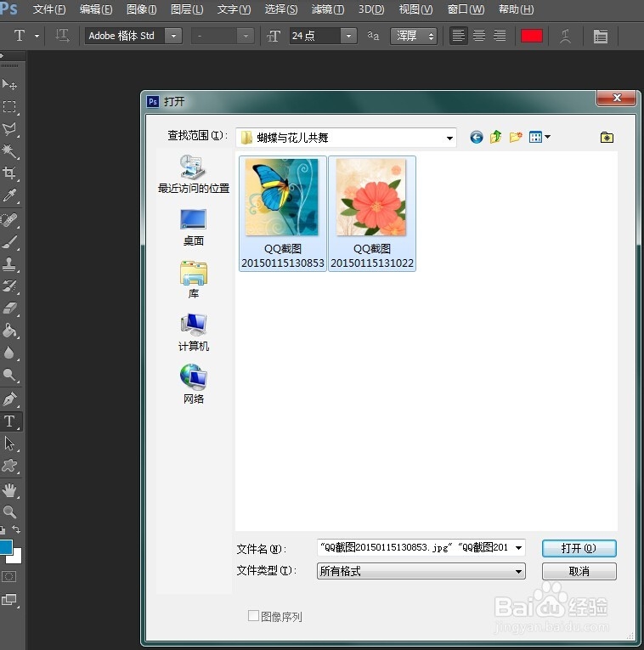Viewport: 644px width, 650px height.
Task: Go to 最近访问的位置
Action: tap(194, 174)
